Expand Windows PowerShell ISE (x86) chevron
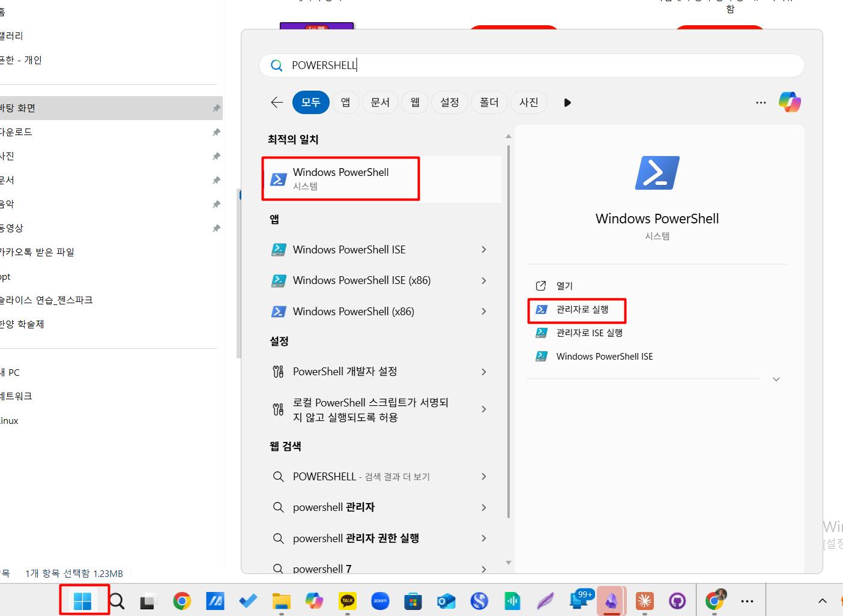 tap(484, 280)
